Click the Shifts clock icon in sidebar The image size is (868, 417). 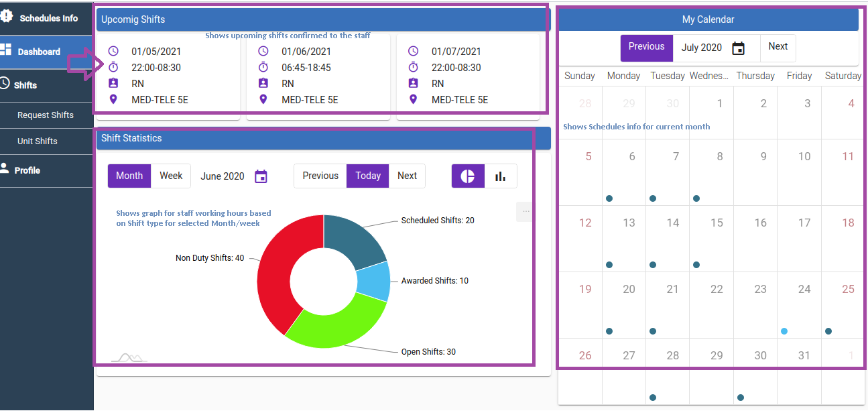coord(5,84)
